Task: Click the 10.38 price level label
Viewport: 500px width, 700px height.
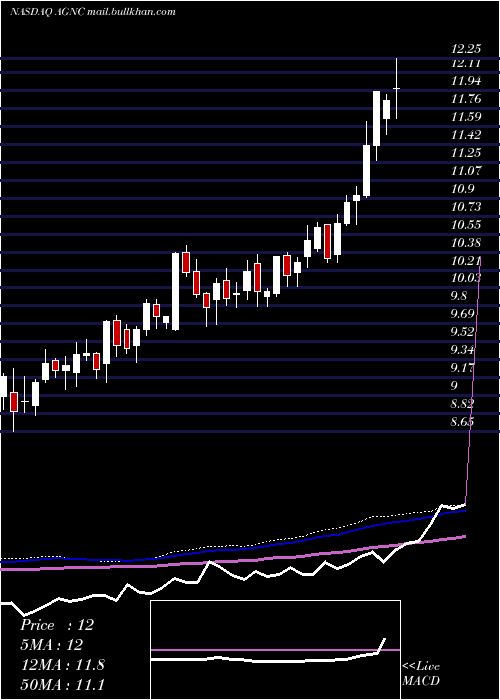Action: tap(466, 243)
